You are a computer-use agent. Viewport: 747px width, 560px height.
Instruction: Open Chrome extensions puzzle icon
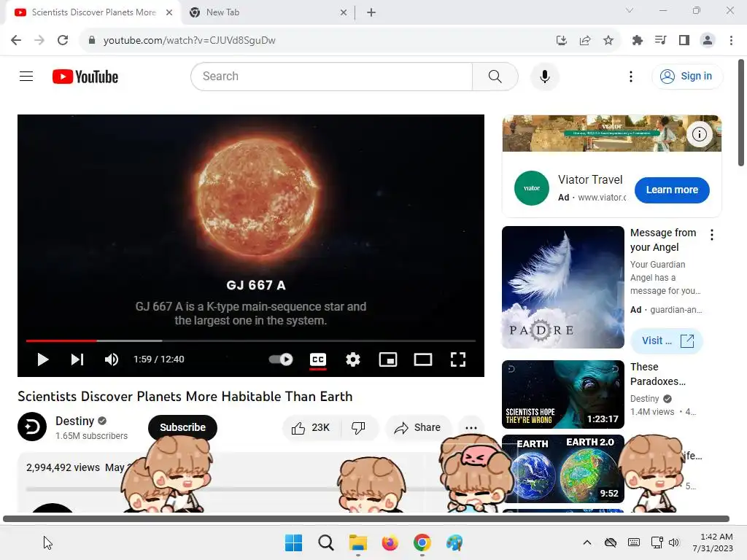coord(638,41)
